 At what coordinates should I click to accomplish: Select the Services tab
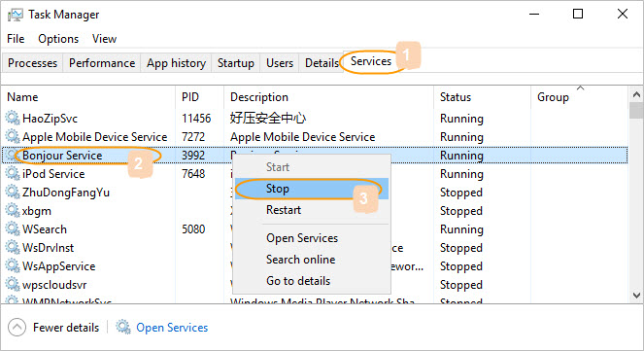coord(371,61)
